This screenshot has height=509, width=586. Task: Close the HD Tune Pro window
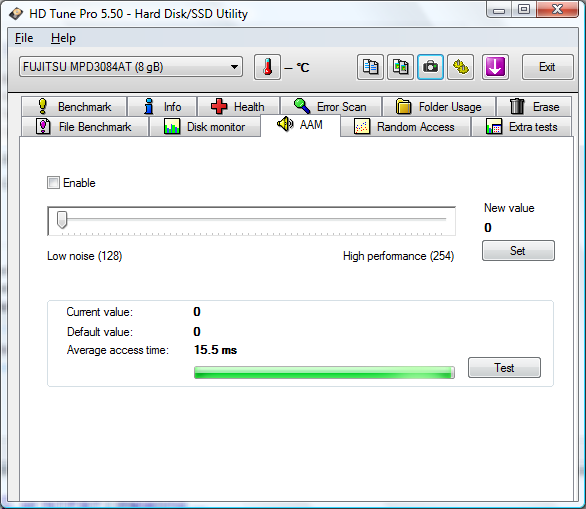click(557, 9)
